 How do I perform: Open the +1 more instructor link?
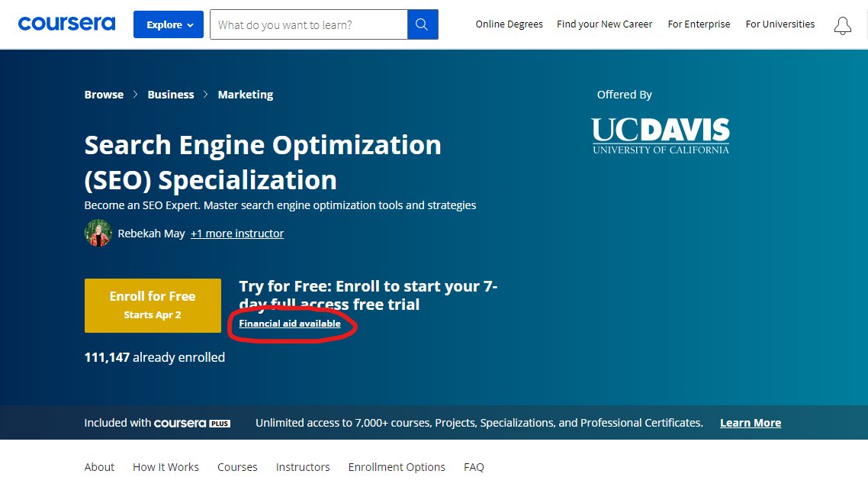pos(237,234)
